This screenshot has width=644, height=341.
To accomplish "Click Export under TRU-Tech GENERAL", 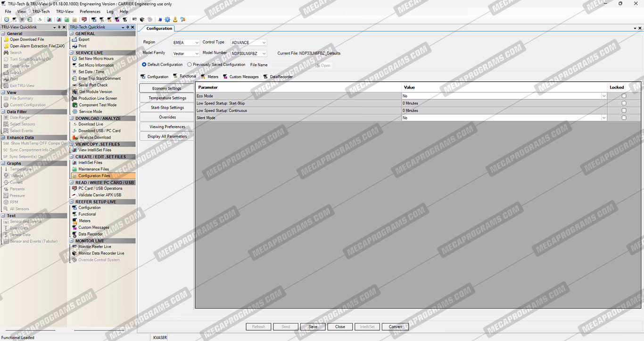I will (84, 40).
